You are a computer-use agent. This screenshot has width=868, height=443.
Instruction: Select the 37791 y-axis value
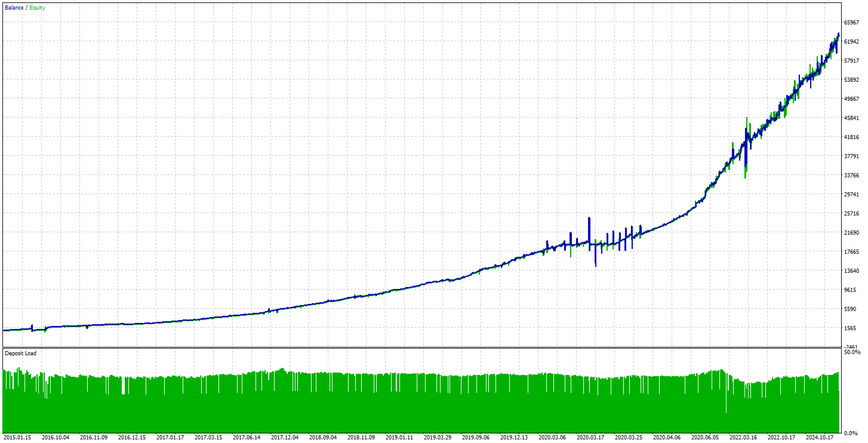point(851,156)
